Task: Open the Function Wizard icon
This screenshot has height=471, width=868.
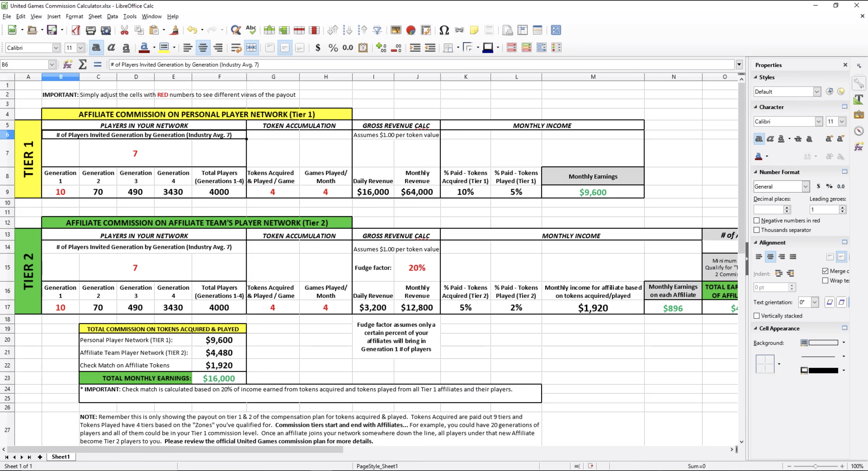Action: point(68,64)
